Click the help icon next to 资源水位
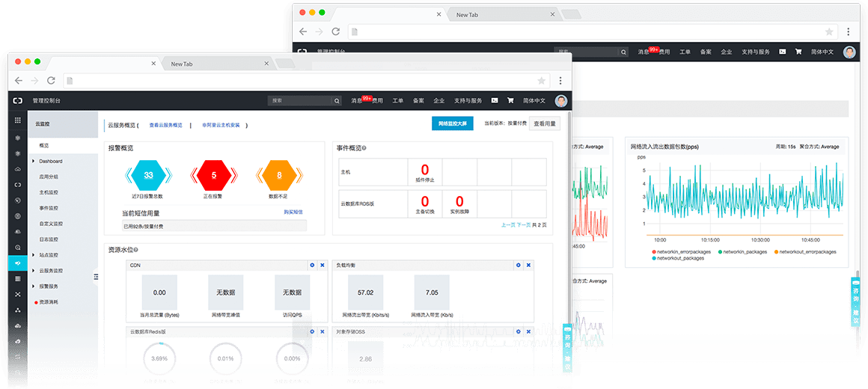This screenshot has width=868, height=389. click(x=136, y=249)
